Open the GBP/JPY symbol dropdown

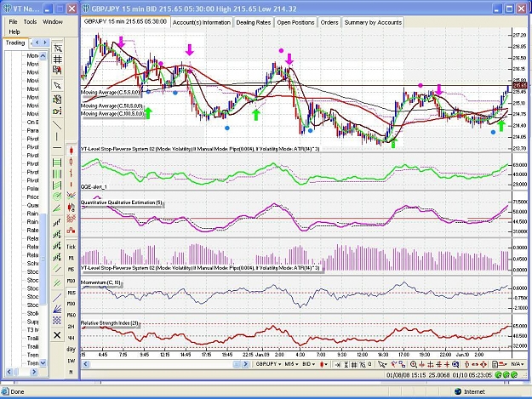[x=268, y=364]
